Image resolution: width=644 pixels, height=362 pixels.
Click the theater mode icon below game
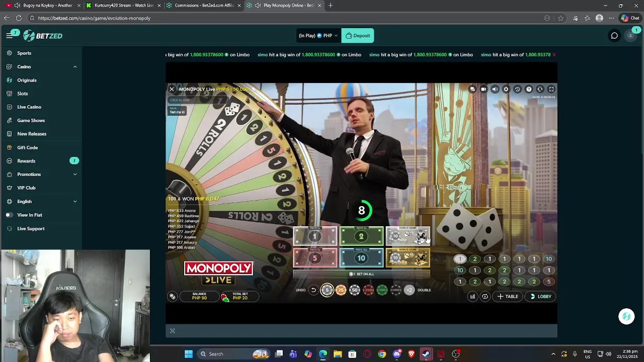[173, 331]
